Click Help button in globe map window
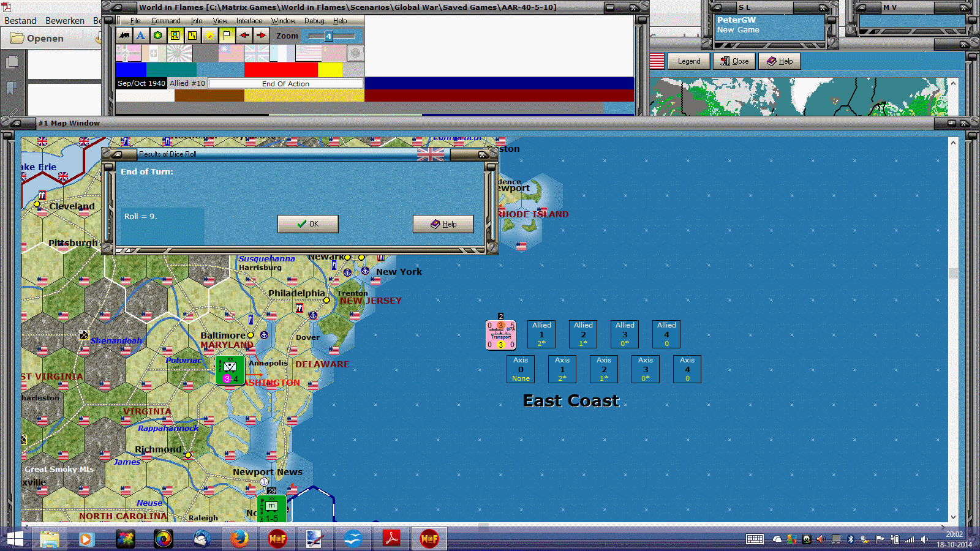Viewport: 980px width, 551px height. pyautogui.click(x=780, y=61)
